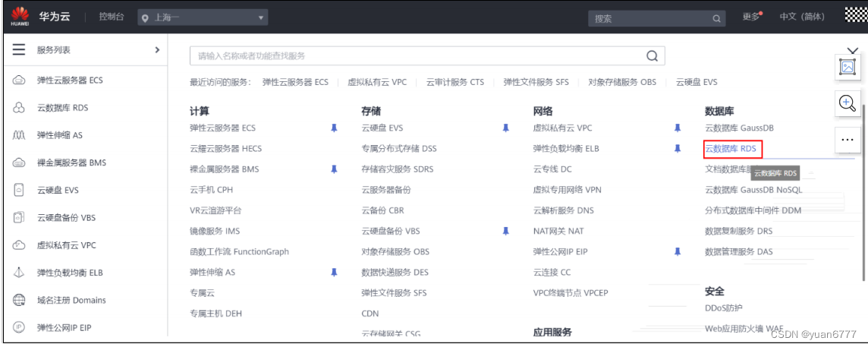Open 云备份 CBR link
Screen dimensions: 868x347
coord(383,210)
